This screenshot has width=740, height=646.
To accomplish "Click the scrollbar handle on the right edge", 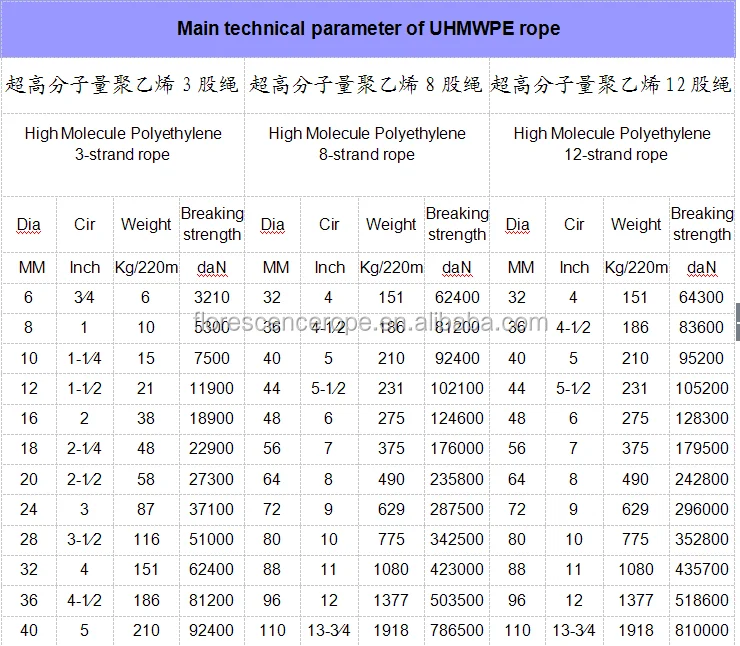I will (x=737, y=323).
